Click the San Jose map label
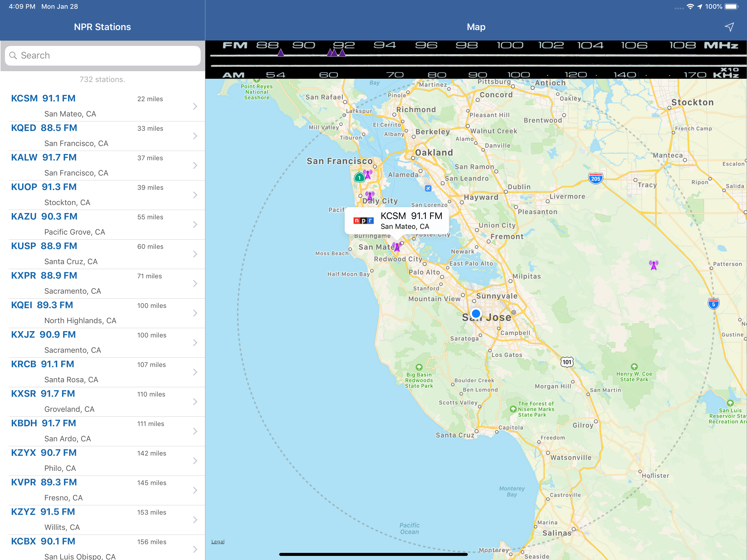The width and height of the screenshot is (747, 560). point(487,317)
